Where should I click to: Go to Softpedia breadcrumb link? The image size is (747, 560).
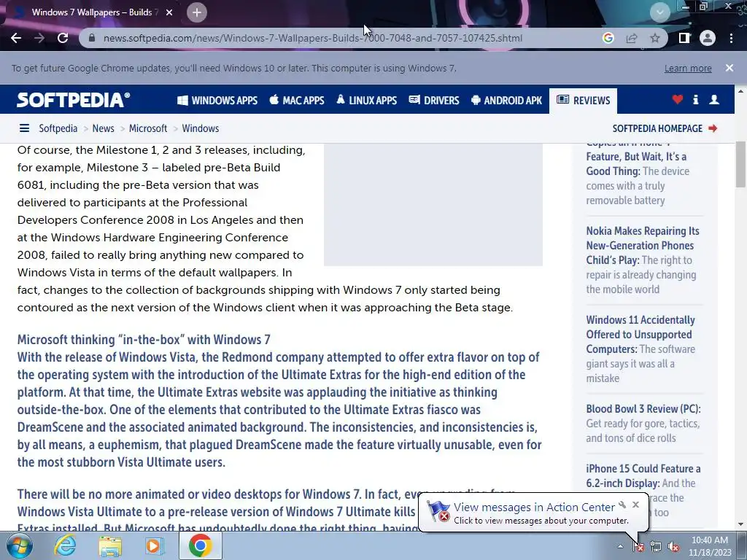click(58, 128)
